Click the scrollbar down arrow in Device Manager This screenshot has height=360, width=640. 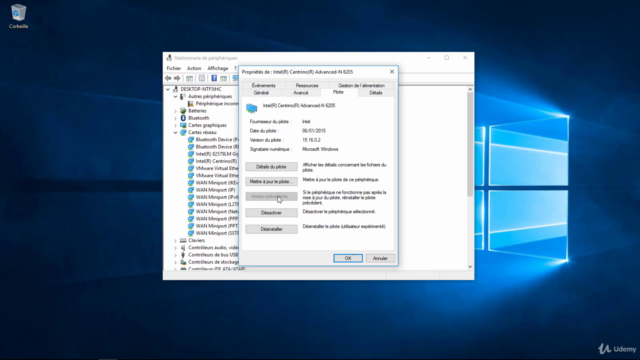point(470,267)
